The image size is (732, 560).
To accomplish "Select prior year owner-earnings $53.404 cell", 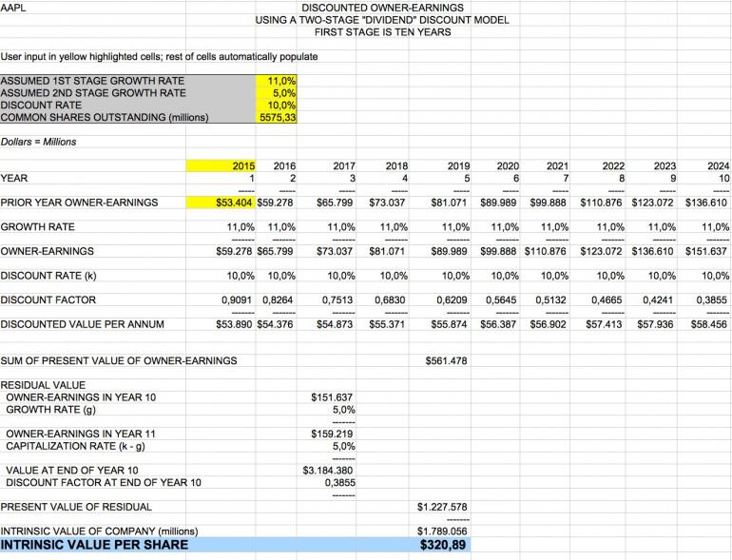I will click(221, 203).
